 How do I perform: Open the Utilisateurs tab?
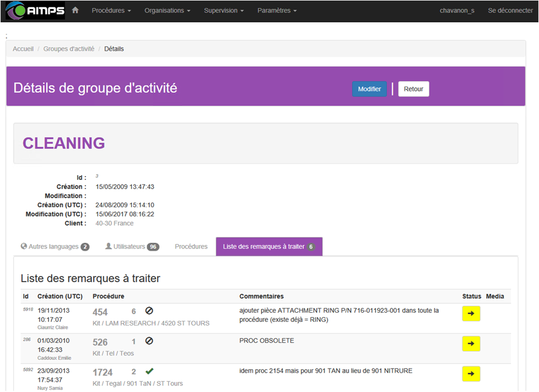132,247
